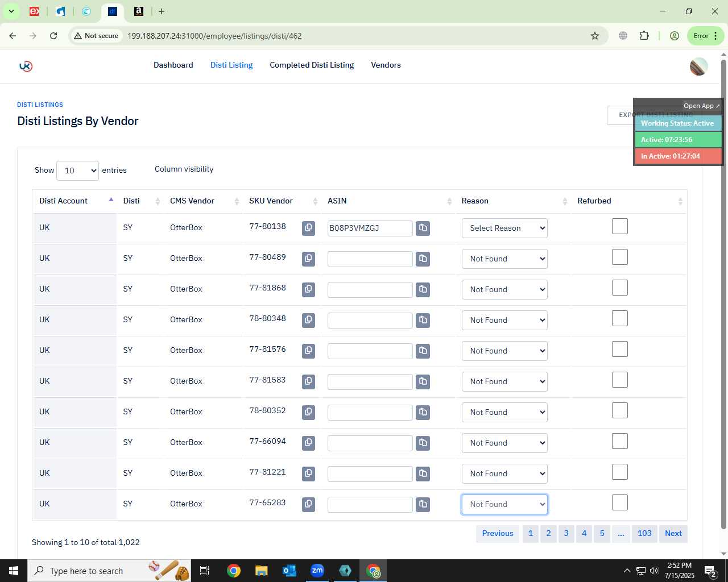Copy SKU 77-81868 with its copy icon
Image resolution: width=728 pixels, height=582 pixels.
pos(308,289)
